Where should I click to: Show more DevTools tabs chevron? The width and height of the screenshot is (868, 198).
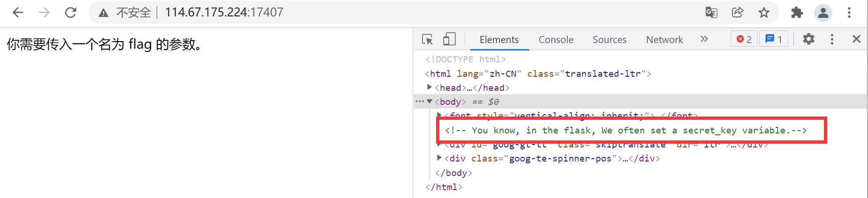click(x=704, y=39)
